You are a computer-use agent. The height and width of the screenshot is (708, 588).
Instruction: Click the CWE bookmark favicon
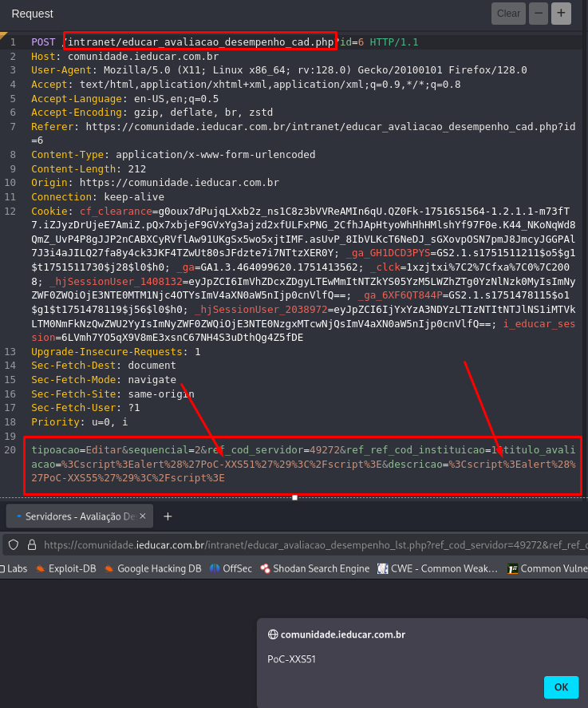(382, 568)
